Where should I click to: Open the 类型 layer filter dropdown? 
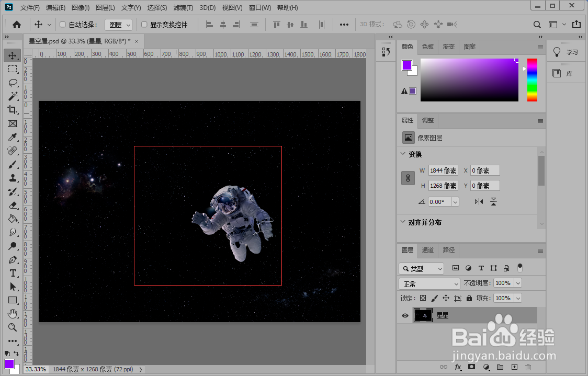422,268
